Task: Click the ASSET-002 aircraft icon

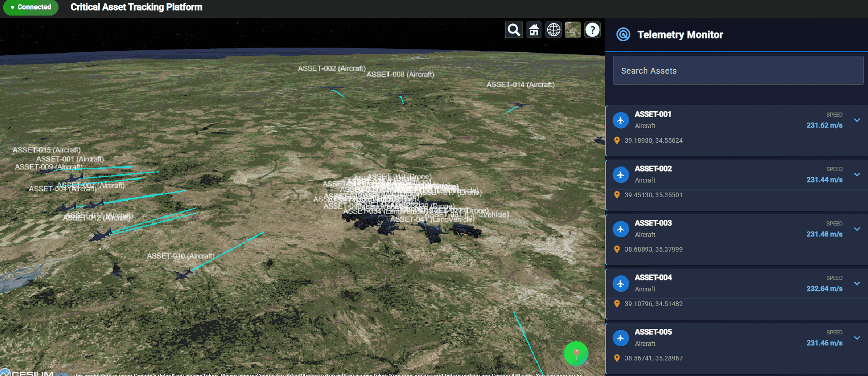Action: click(620, 175)
